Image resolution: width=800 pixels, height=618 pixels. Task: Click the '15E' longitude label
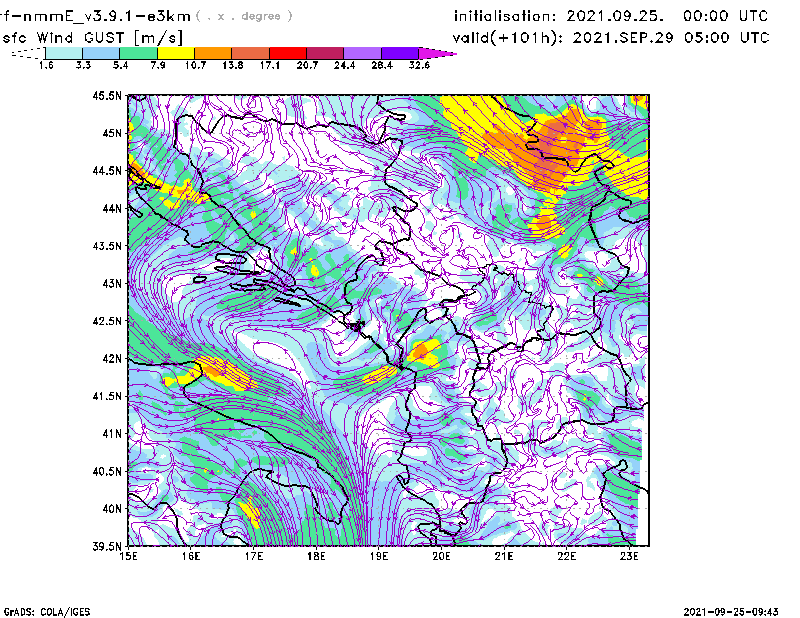(128, 556)
